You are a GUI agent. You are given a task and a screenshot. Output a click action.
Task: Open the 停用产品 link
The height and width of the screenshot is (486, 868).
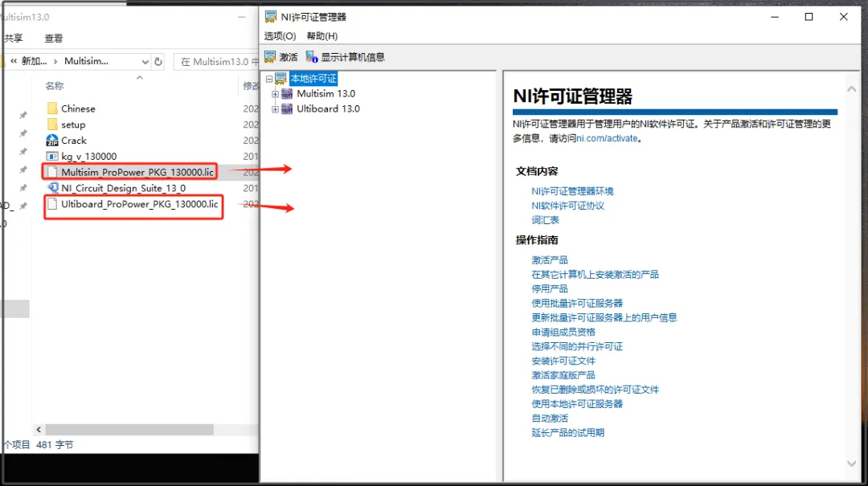(550, 288)
